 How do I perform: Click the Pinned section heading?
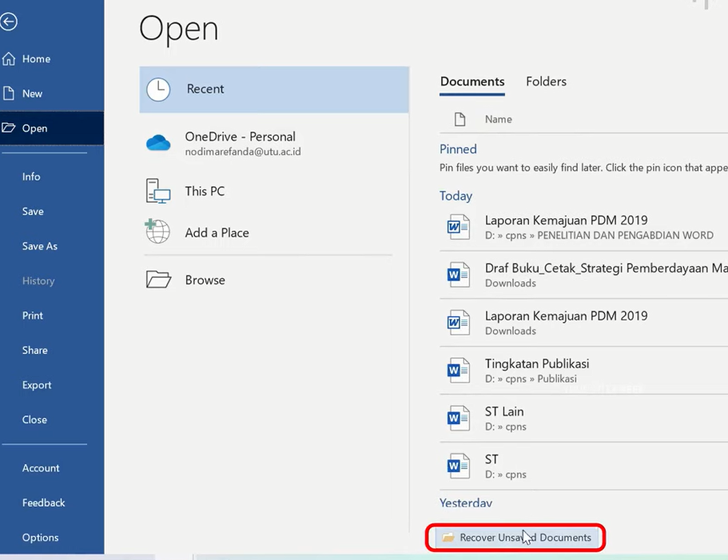(x=458, y=149)
